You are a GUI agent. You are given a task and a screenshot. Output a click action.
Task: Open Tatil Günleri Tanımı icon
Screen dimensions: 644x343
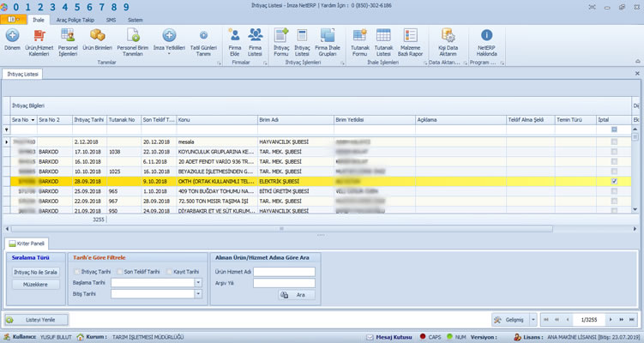203,36
